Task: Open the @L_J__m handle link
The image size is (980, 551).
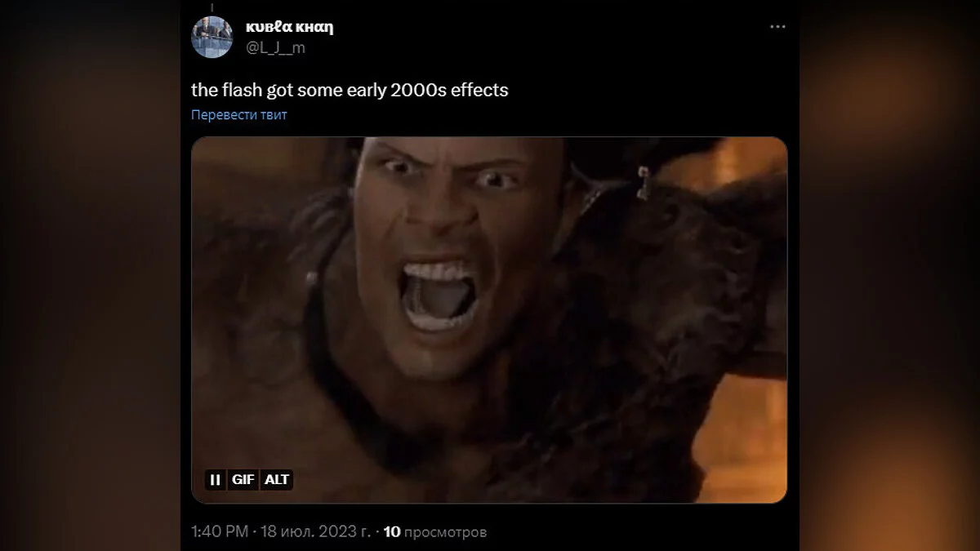Action: click(275, 47)
